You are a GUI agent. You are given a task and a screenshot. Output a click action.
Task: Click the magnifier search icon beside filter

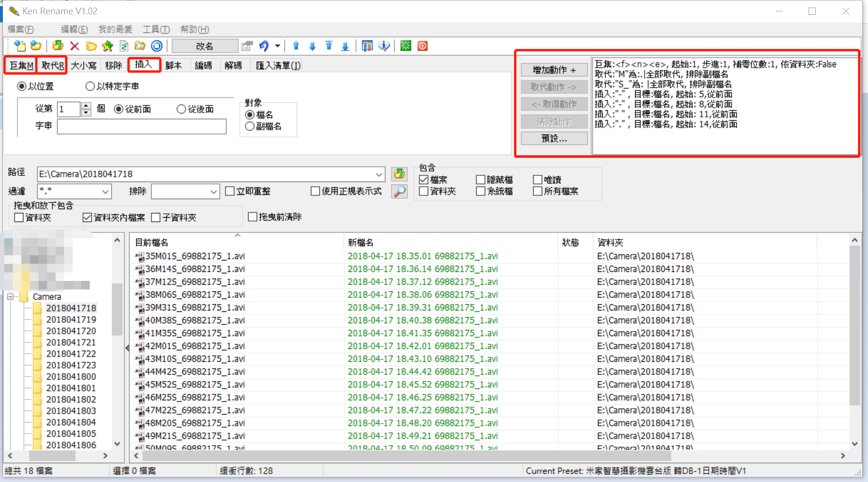(400, 191)
